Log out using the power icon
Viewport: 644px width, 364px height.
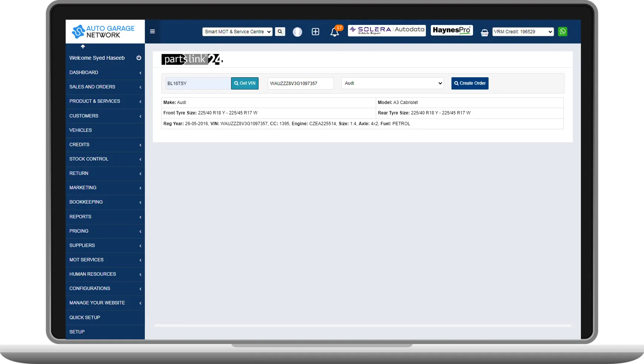point(138,58)
